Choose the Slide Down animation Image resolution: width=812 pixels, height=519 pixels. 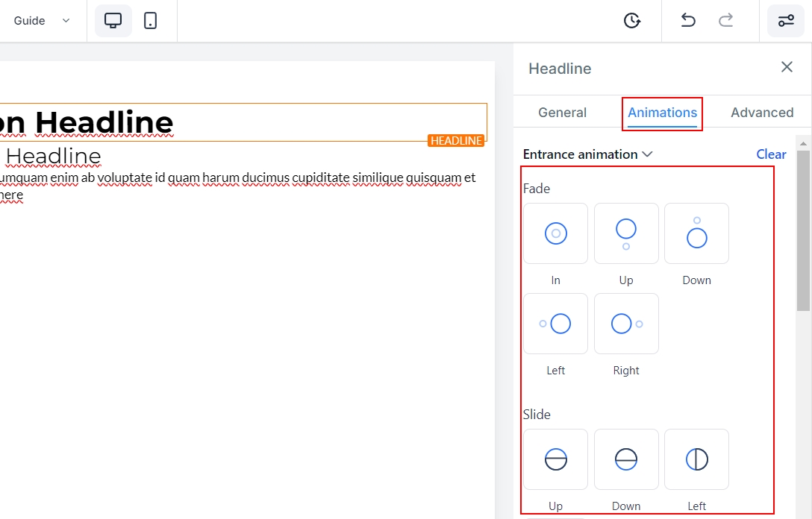tap(626, 459)
